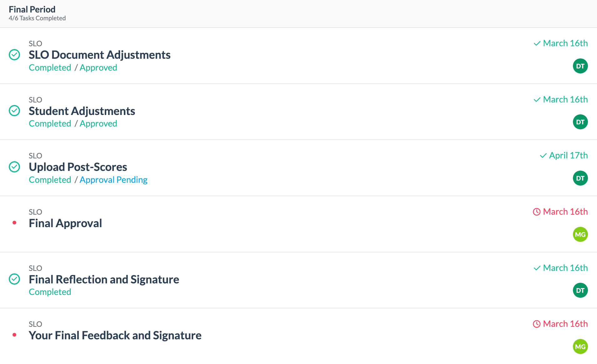Click the MG avatar on Your Final Feedback row

[580, 347]
